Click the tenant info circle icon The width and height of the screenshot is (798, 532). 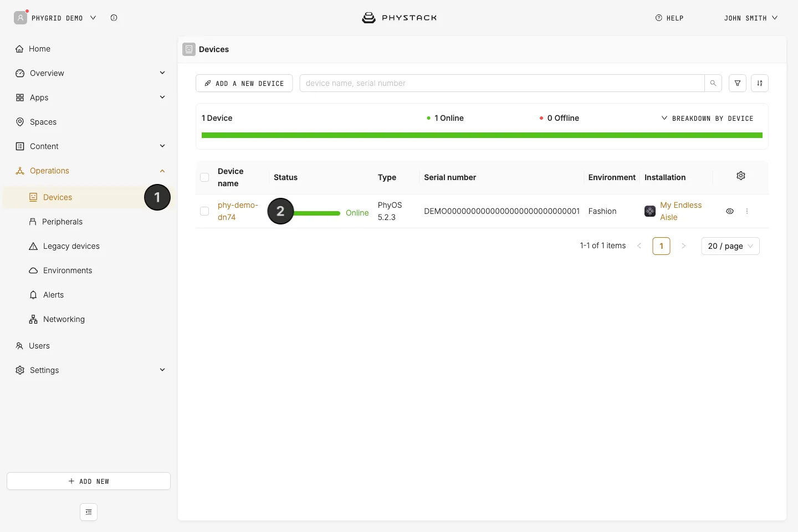114,18
